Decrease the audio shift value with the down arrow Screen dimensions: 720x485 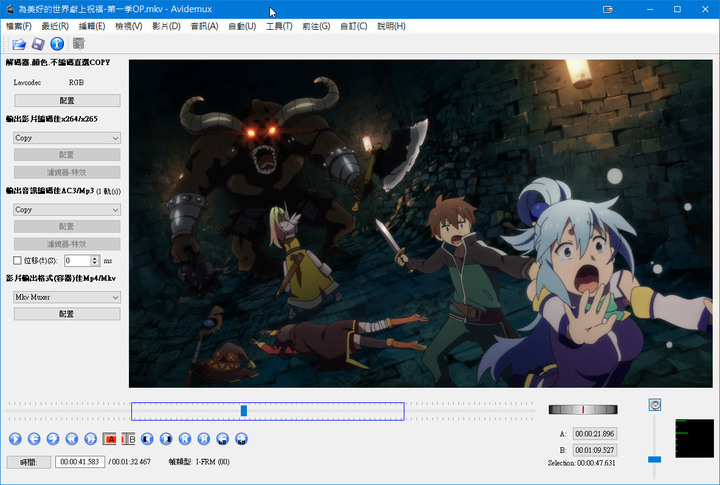pyautogui.click(x=95, y=263)
